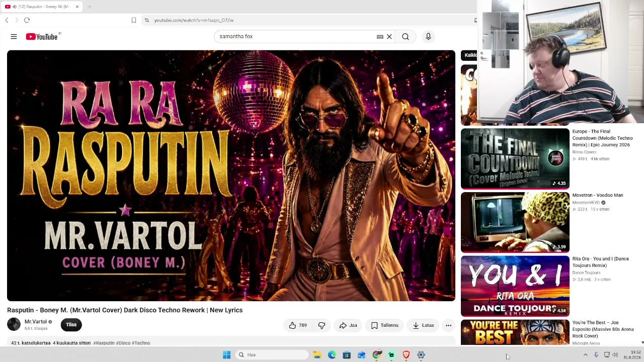Open the volume tray icon
The image size is (644, 362).
[x=615, y=355]
